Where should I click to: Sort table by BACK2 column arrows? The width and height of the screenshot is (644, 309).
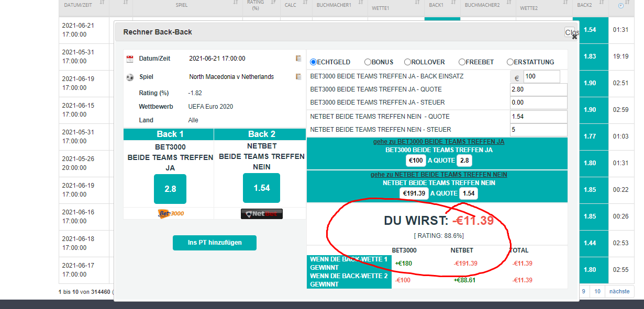click(x=602, y=3)
